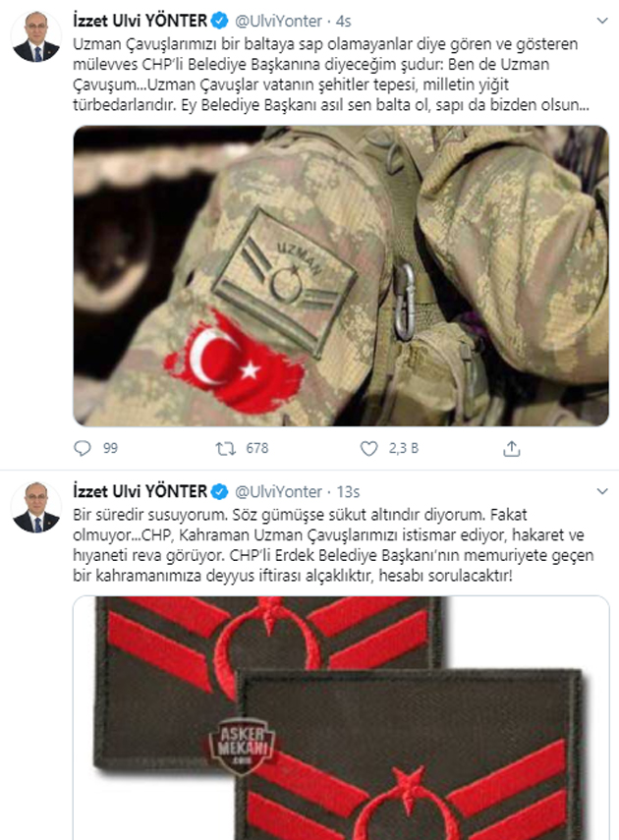View the red chevron rank patches image

(341, 718)
